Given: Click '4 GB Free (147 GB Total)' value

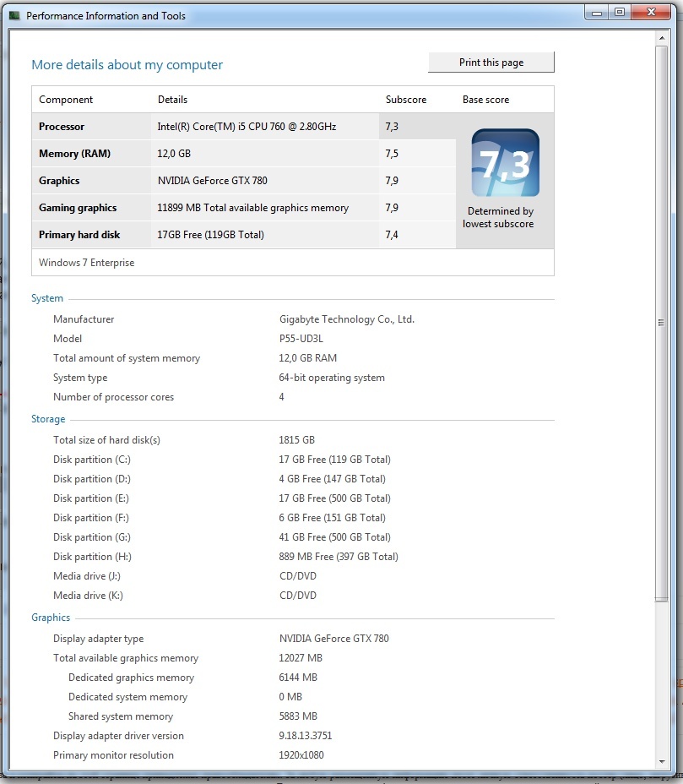Looking at the screenshot, I should point(333,479).
